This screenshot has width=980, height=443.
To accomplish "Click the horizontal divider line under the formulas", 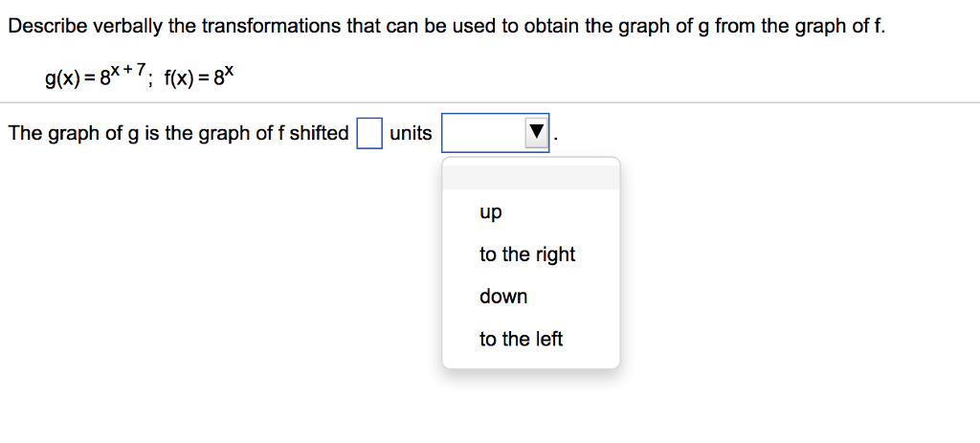I will tap(490, 102).
